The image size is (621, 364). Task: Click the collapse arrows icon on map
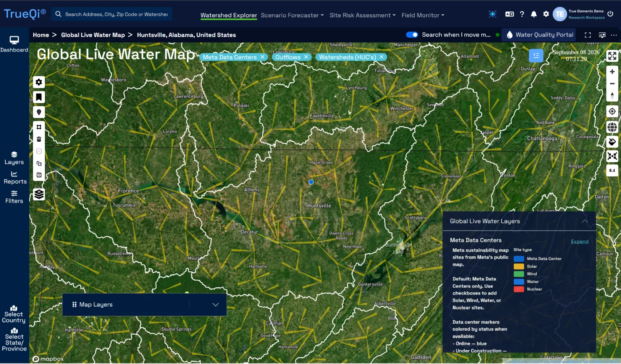pos(612,156)
